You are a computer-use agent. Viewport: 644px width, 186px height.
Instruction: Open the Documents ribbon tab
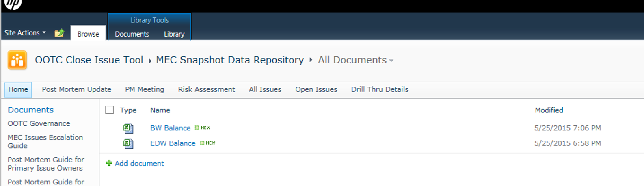pos(132,34)
